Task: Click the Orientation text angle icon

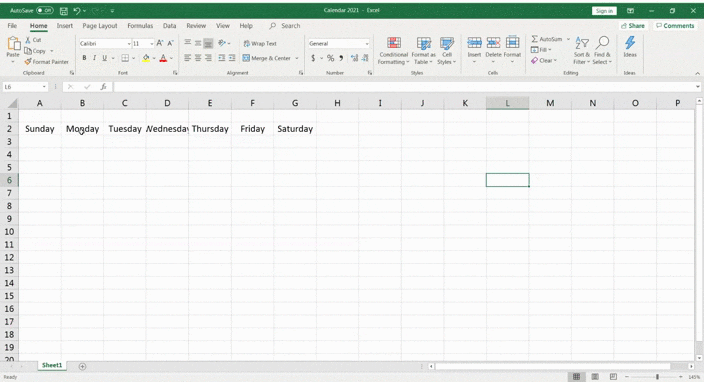Action: tap(222, 43)
